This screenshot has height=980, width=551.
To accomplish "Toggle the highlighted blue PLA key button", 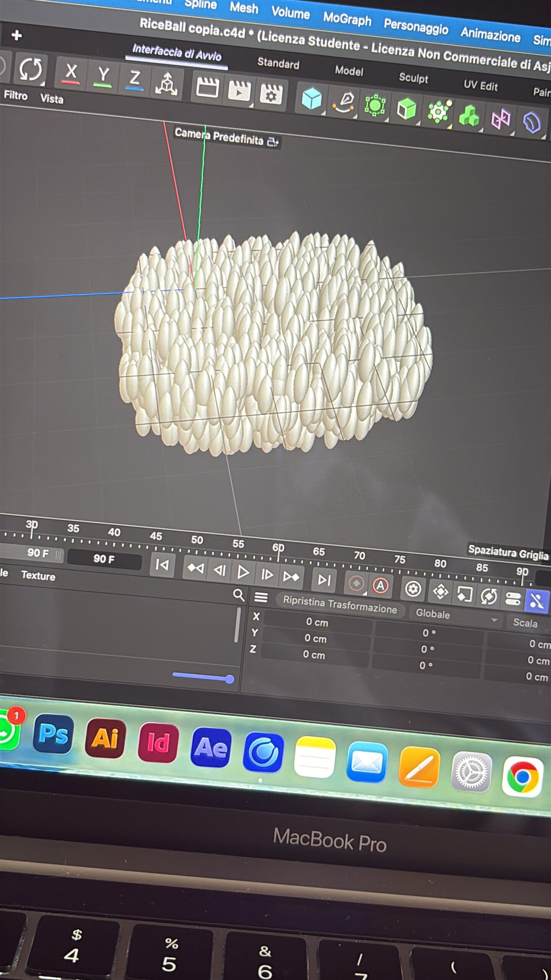I will [536, 601].
